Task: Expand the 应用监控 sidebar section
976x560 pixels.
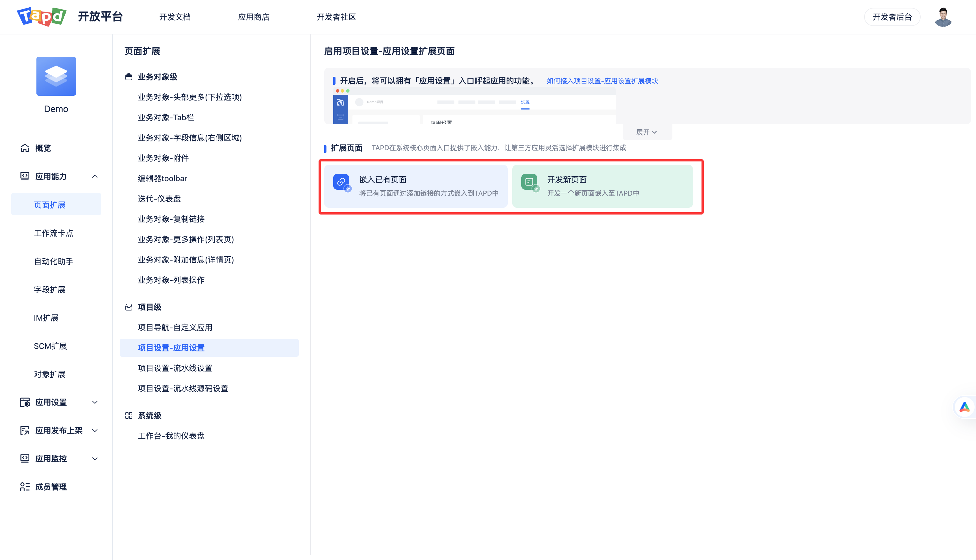Action: point(95,458)
